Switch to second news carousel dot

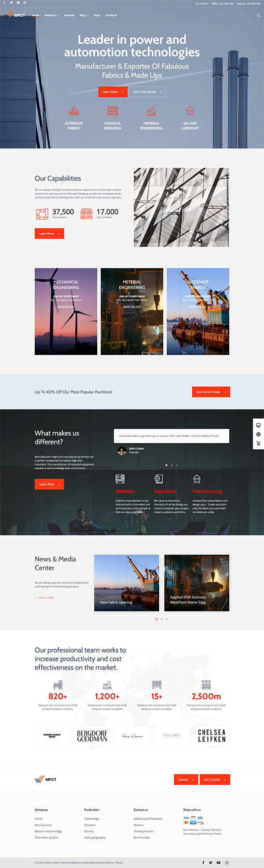click(x=161, y=619)
